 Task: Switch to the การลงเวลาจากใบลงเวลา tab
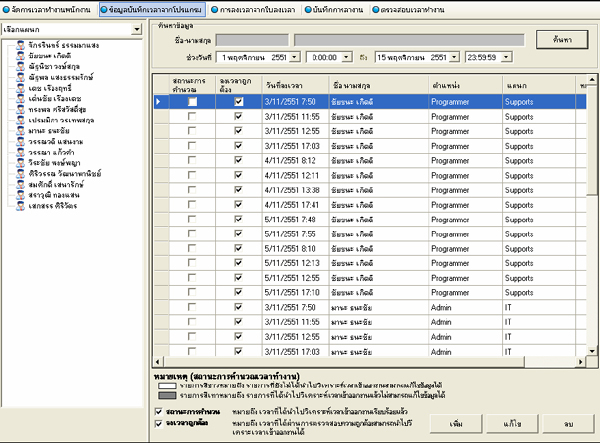[x=255, y=8]
